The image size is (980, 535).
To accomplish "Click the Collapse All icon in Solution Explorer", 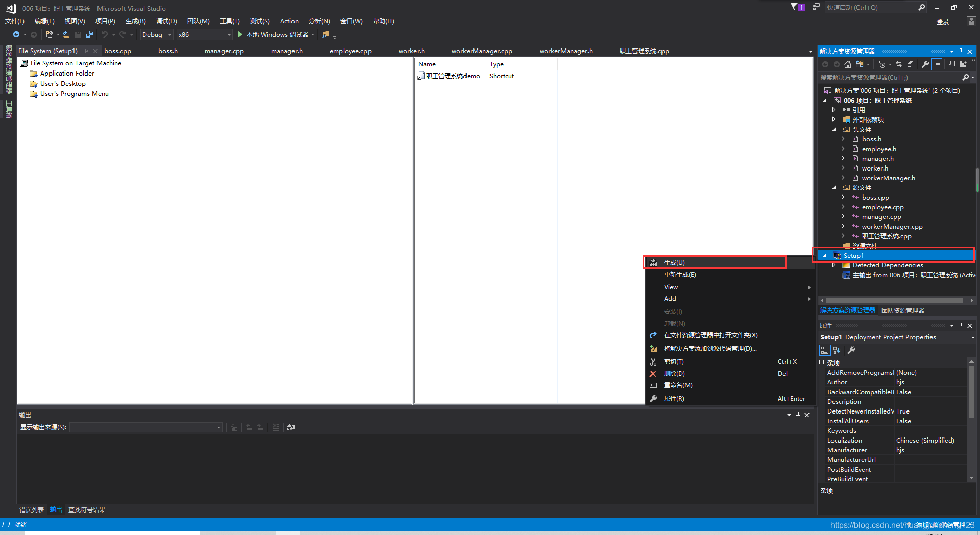I will [910, 64].
